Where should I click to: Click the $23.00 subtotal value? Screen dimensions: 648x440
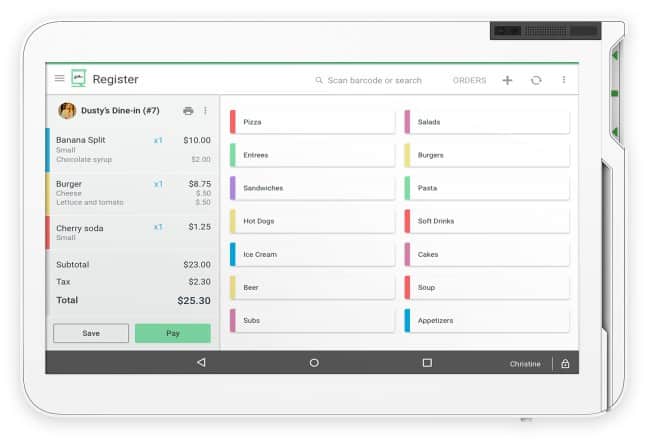tap(197, 264)
